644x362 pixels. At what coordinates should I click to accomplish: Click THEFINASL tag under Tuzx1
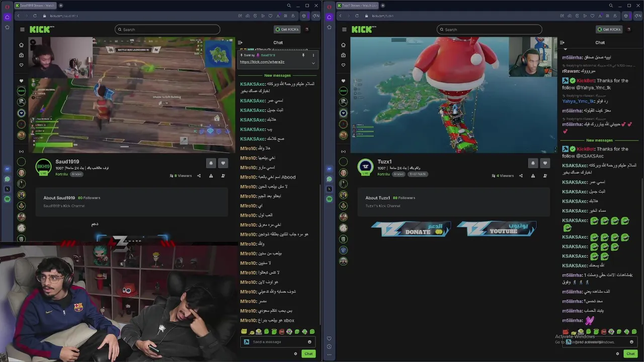point(418,174)
